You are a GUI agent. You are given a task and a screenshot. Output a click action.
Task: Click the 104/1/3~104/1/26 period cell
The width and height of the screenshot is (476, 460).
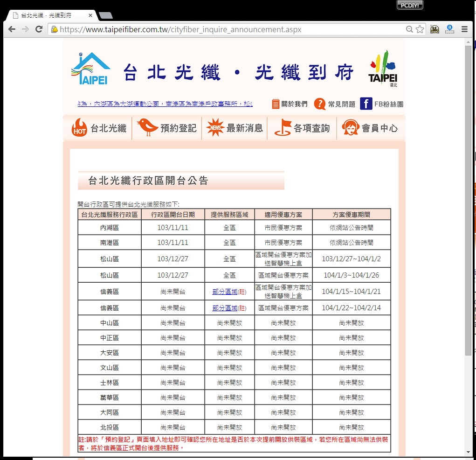click(x=351, y=275)
